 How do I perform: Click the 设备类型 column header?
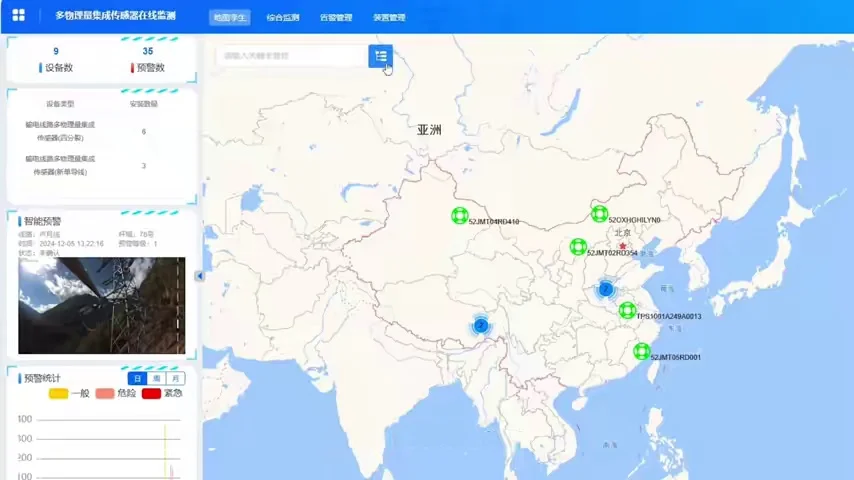[60, 104]
